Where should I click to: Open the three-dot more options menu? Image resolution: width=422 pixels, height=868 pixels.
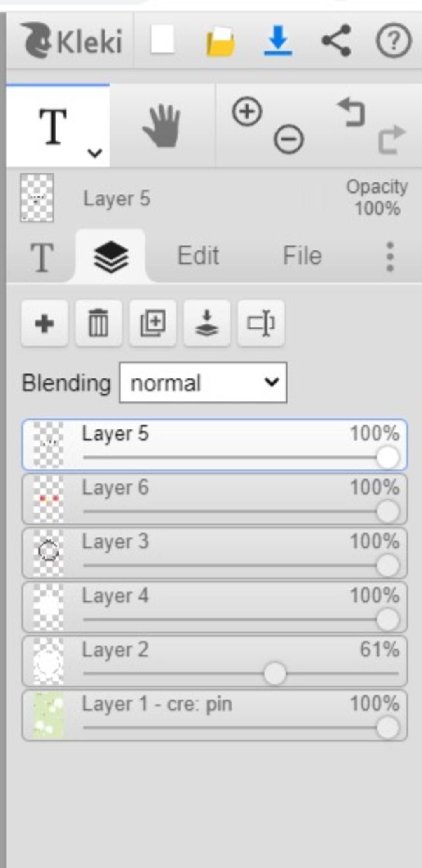[x=390, y=257]
